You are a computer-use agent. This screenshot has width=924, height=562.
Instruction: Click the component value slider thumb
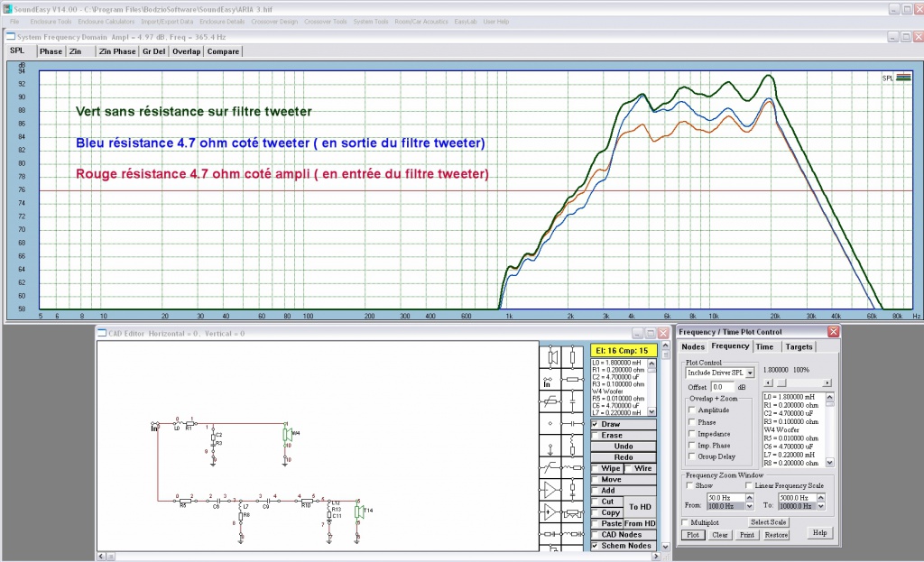(x=781, y=382)
